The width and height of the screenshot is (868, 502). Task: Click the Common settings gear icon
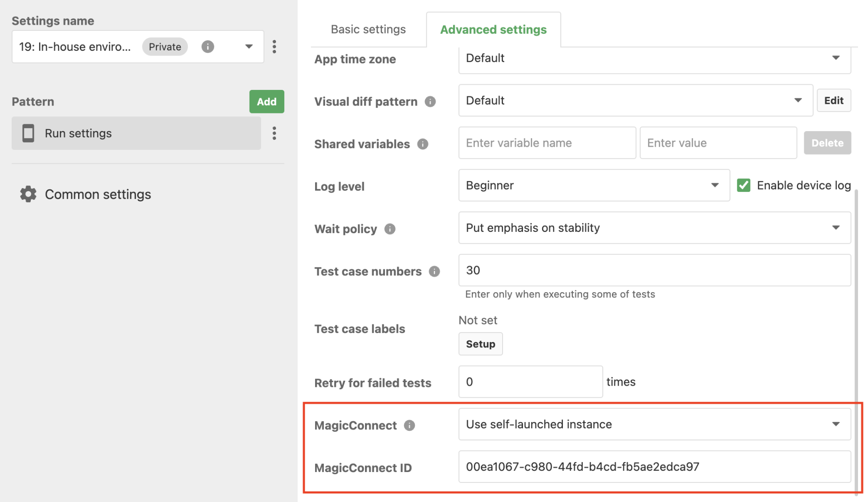[x=28, y=194]
